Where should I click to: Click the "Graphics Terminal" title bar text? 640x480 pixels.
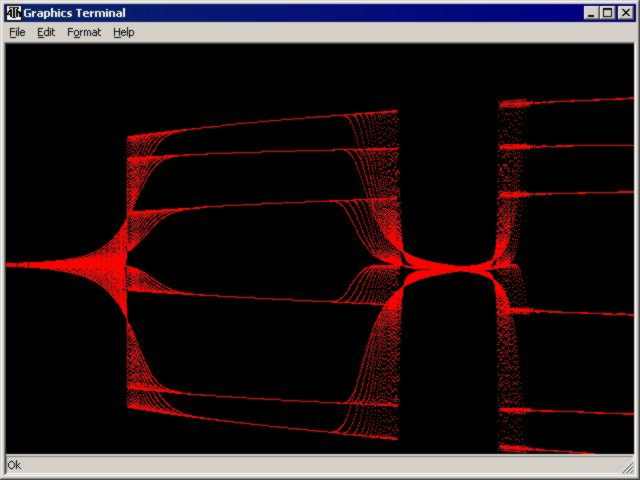point(75,13)
